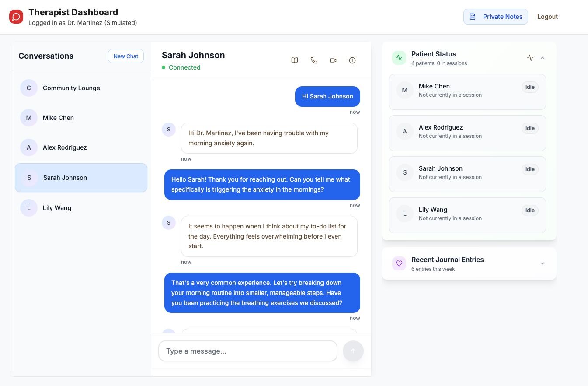Click Mike Chen's patient status card

(x=467, y=92)
